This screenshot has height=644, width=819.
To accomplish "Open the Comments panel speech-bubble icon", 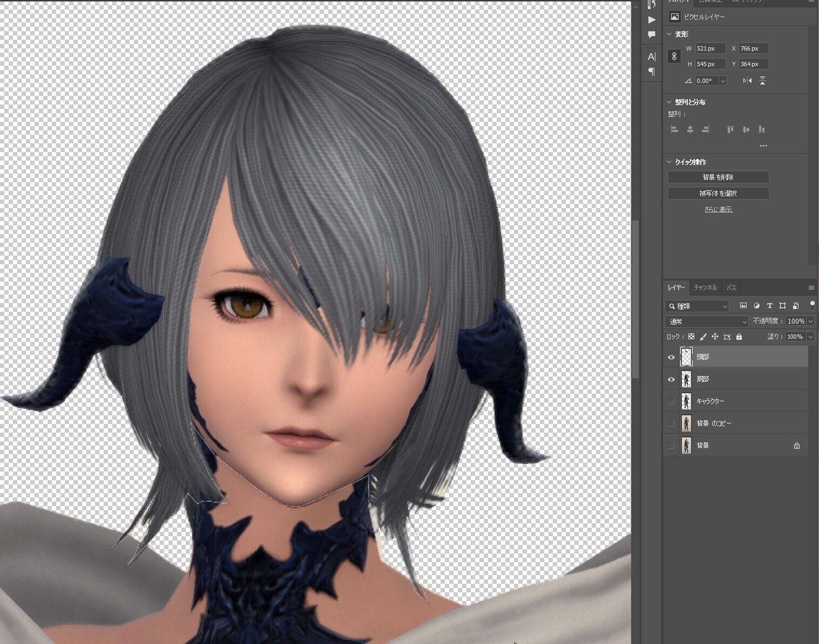I will click(652, 34).
